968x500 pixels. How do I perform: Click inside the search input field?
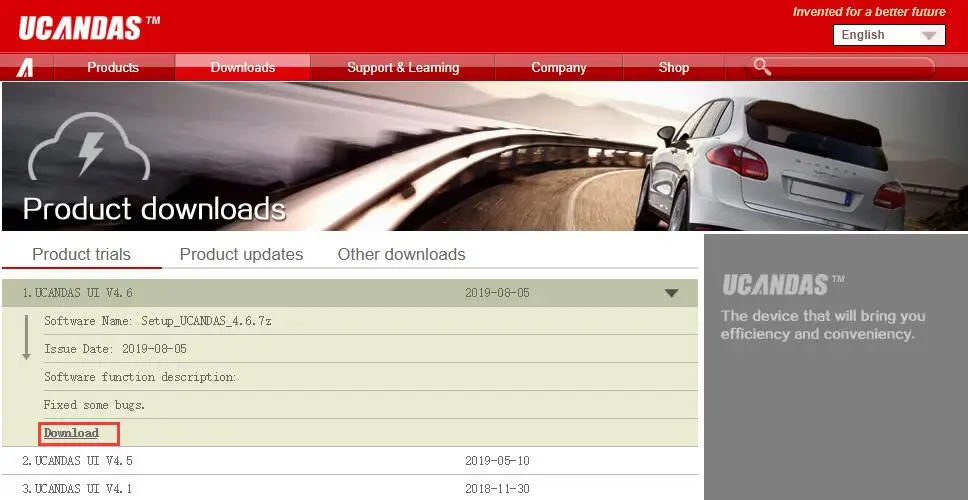(x=852, y=67)
